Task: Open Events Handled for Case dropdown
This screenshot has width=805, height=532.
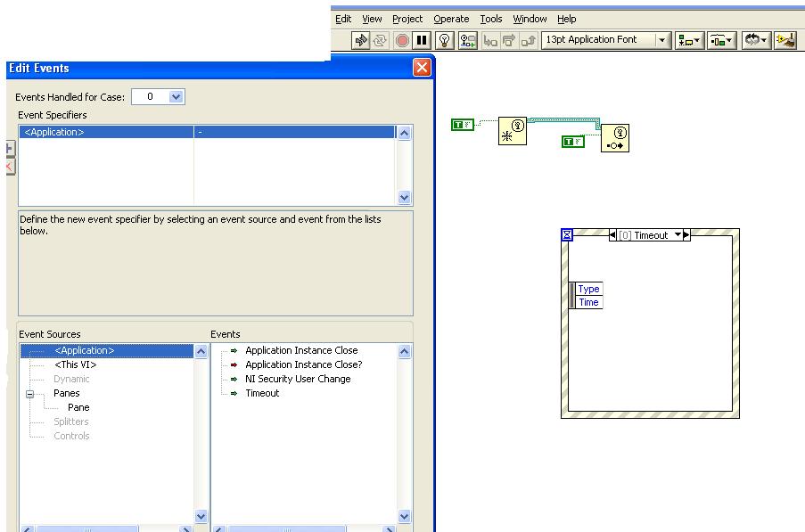Action: [x=177, y=96]
